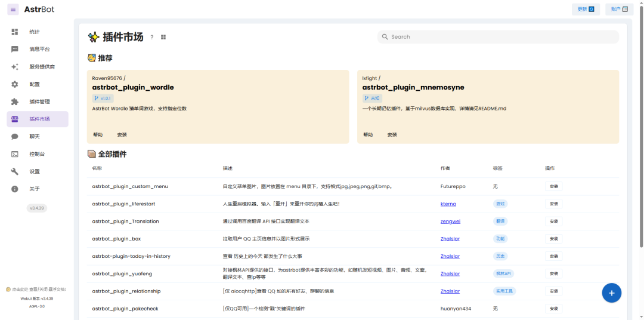Open author link zengwei
This screenshot has width=644, height=320.
[x=451, y=221]
